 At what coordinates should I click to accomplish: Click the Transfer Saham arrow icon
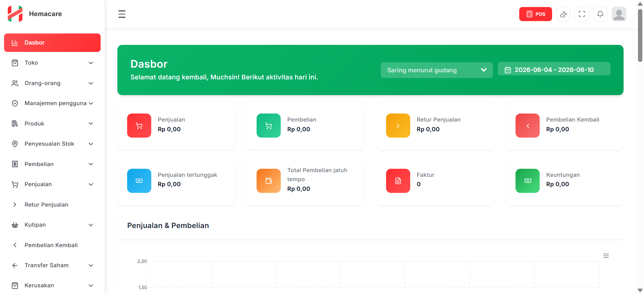tap(15, 266)
